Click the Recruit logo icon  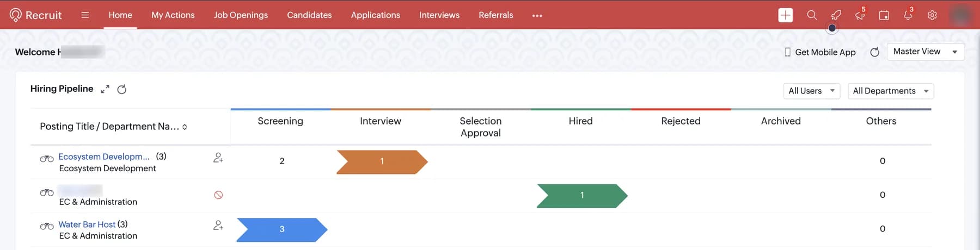(16, 15)
